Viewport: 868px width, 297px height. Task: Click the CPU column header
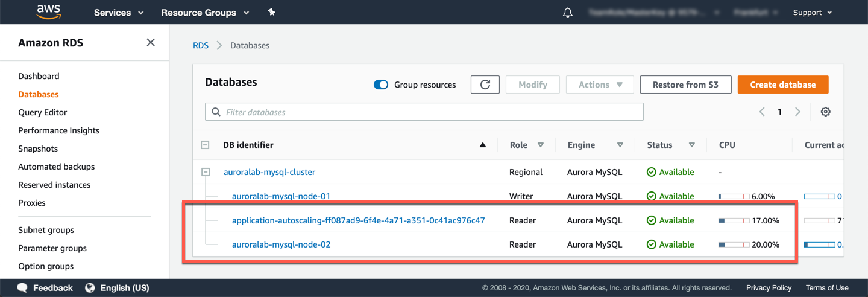tap(727, 145)
